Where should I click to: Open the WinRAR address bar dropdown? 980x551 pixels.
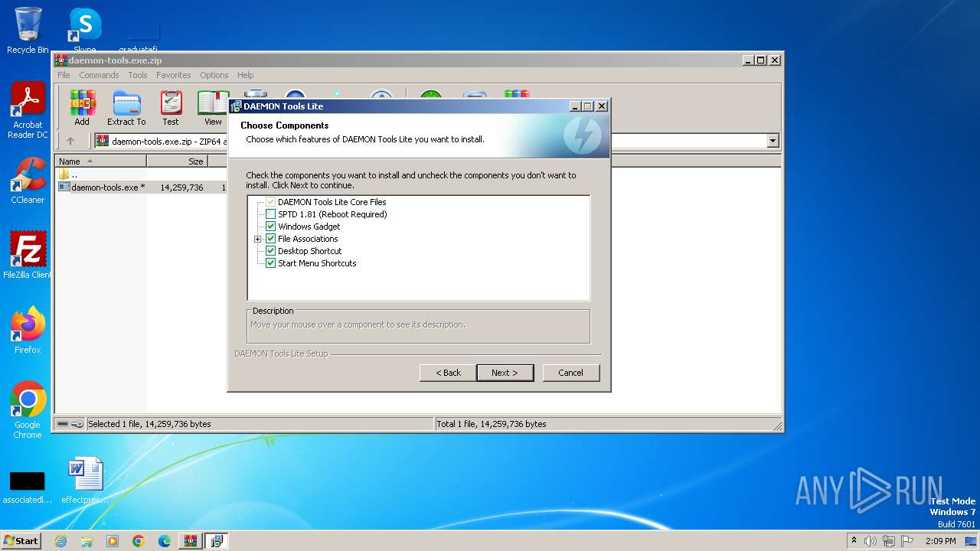tap(773, 141)
